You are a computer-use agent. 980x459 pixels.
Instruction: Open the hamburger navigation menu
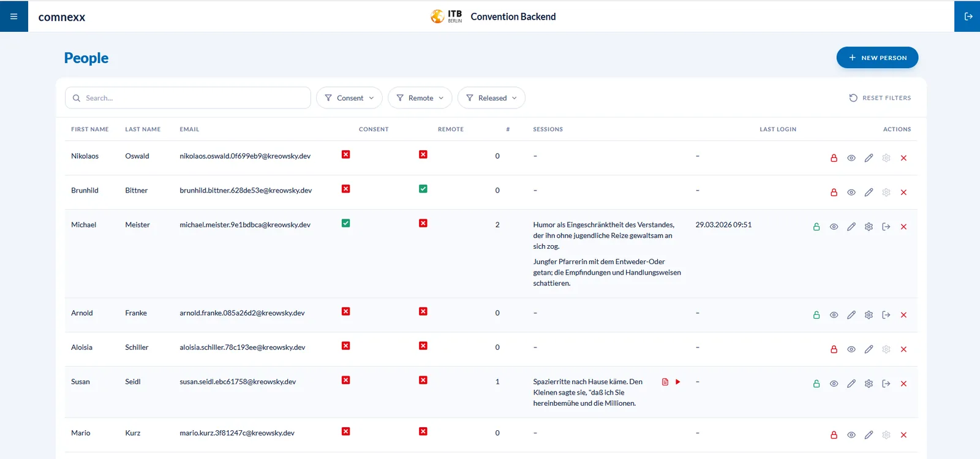(13, 17)
